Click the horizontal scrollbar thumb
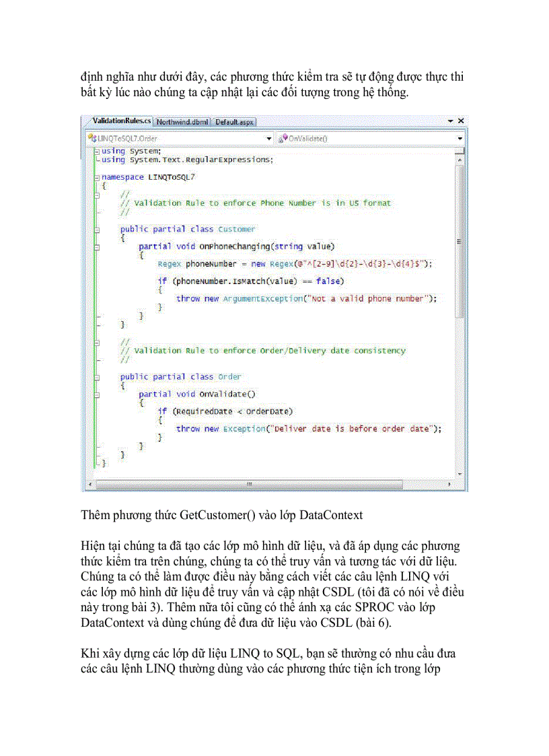Image resolution: width=549 pixels, height=756 pixels. [249, 485]
